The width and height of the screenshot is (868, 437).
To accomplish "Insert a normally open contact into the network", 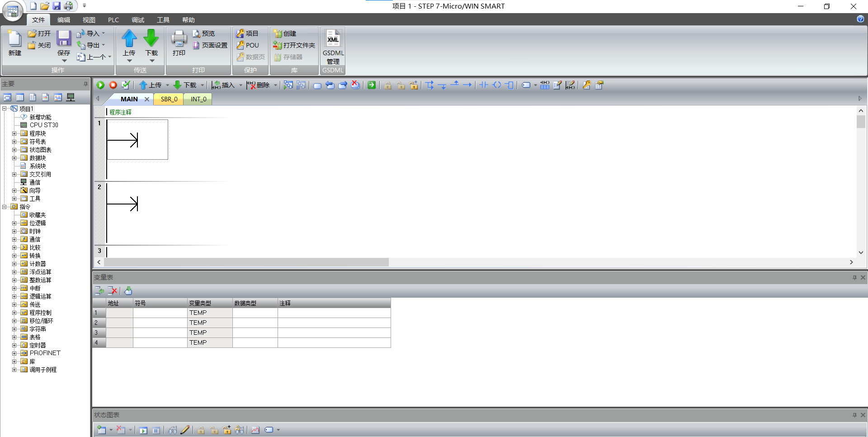I will pyautogui.click(x=484, y=85).
